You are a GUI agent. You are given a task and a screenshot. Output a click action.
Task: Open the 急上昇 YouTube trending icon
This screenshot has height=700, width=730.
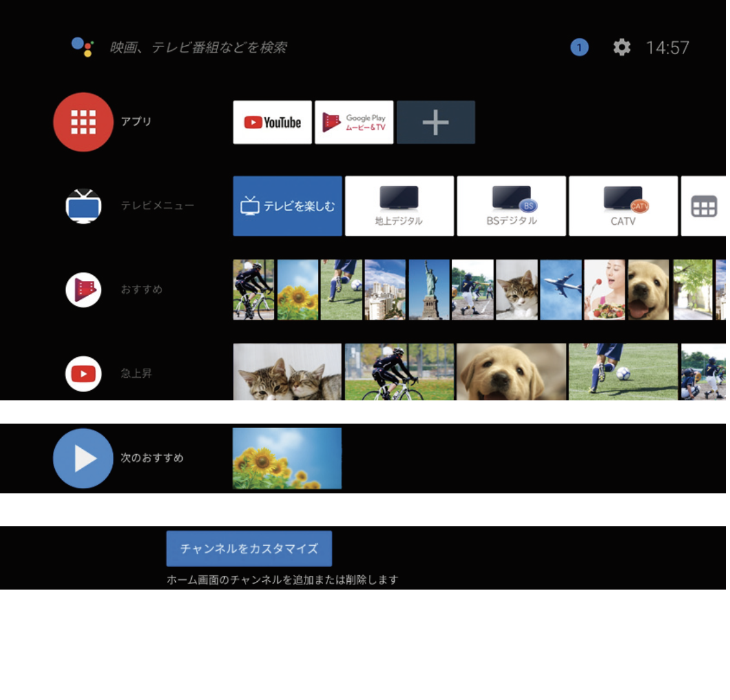[x=83, y=374]
